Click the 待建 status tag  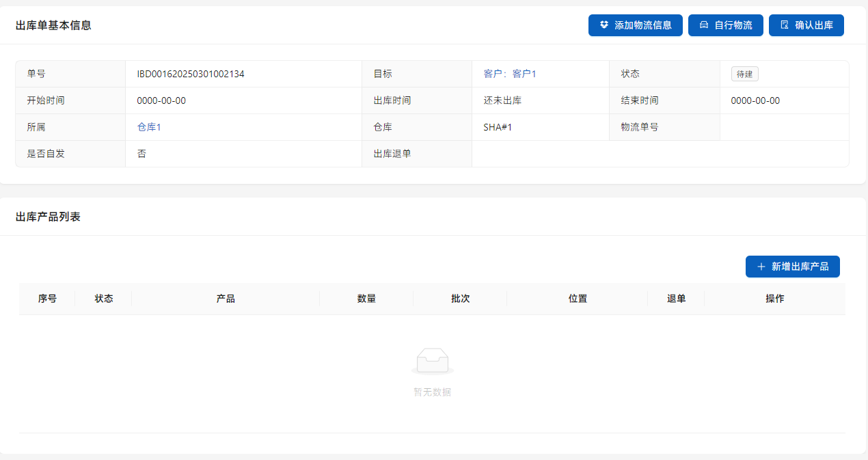click(744, 74)
